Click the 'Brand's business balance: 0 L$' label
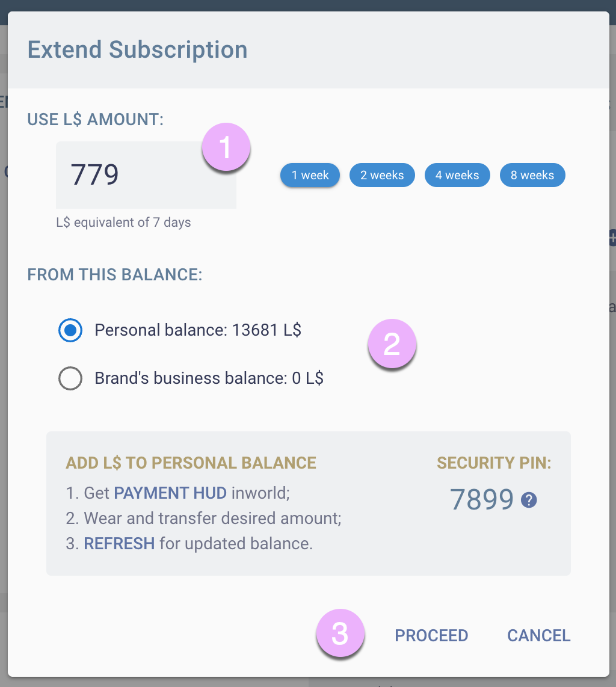 pos(209,378)
